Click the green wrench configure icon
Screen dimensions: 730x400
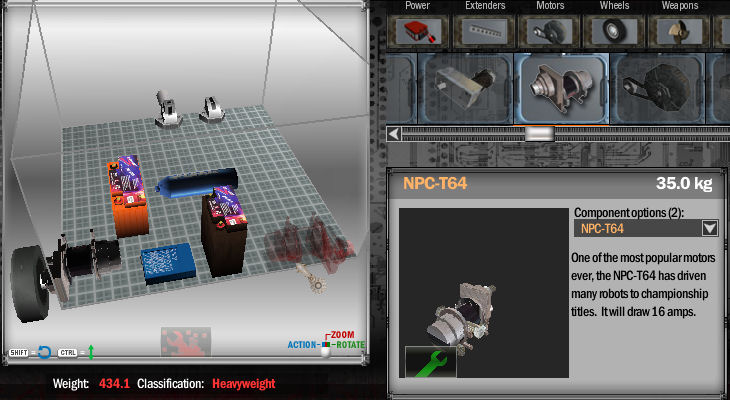[x=431, y=362]
